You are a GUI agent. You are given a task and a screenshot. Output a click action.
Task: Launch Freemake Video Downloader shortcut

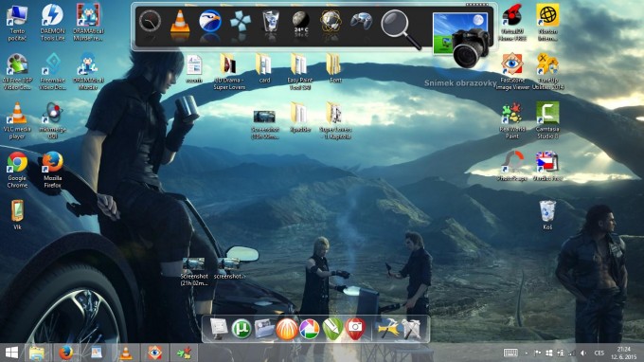tap(53, 71)
